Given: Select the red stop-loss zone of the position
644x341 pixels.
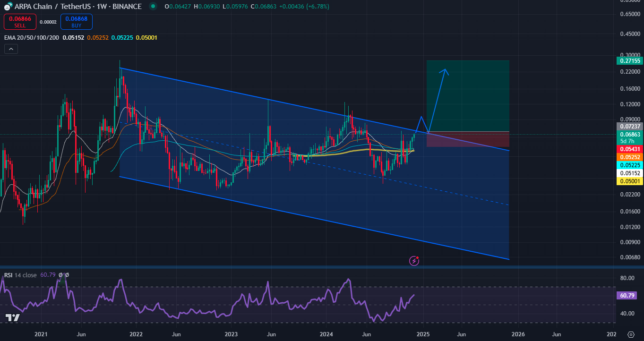Looking at the screenshot, I should pos(468,139).
